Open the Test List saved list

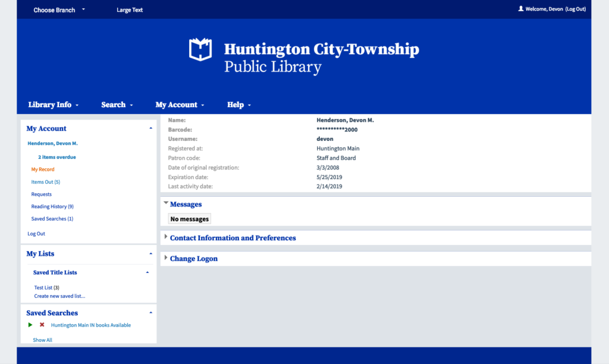point(43,287)
